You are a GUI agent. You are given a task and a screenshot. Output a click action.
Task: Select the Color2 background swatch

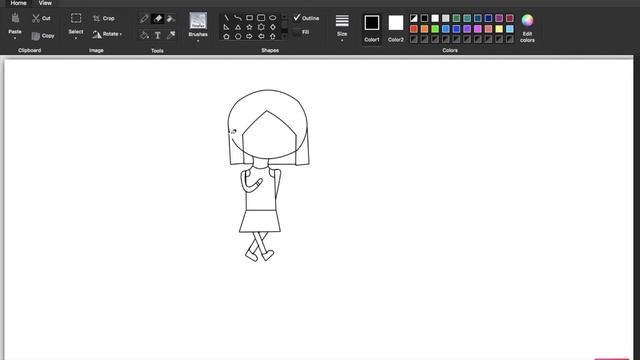(x=396, y=23)
